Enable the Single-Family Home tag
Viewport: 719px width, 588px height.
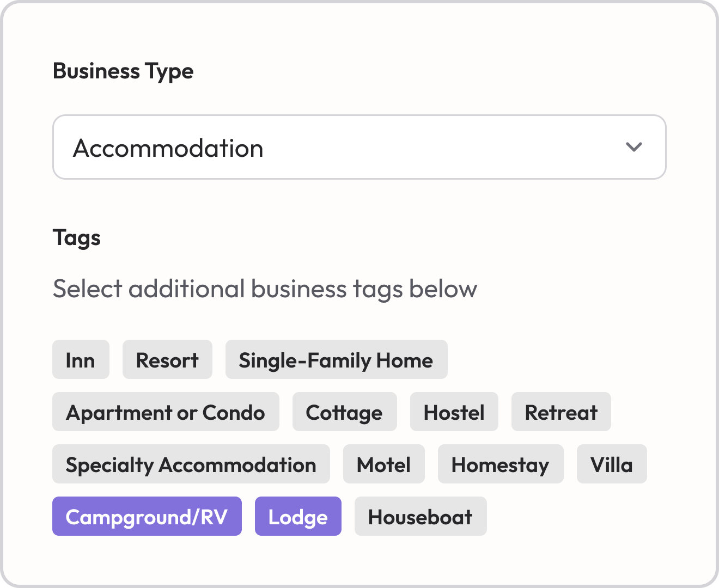pyautogui.click(x=336, y=360)
